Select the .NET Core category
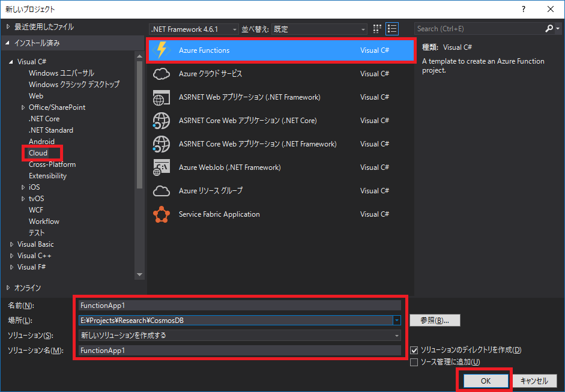Screen dimensions: 565x392 (x=44, y=119)
